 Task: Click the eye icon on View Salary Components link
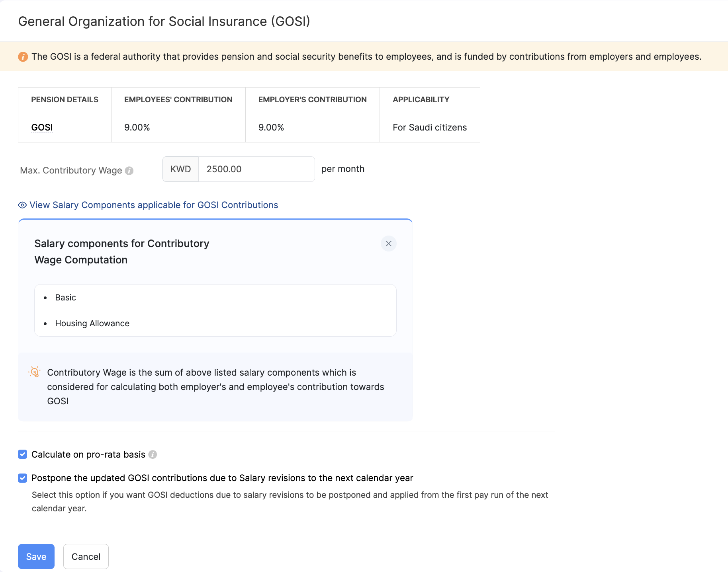[22, 205]
